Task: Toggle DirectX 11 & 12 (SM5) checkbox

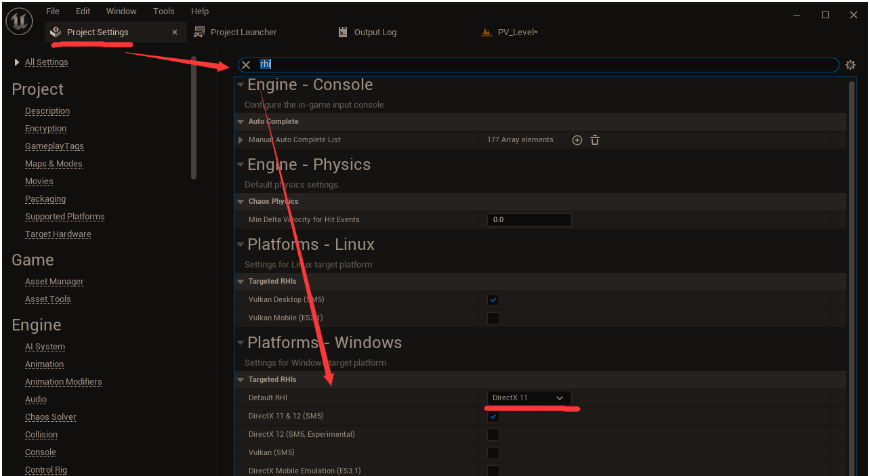Action: point(493,416)
